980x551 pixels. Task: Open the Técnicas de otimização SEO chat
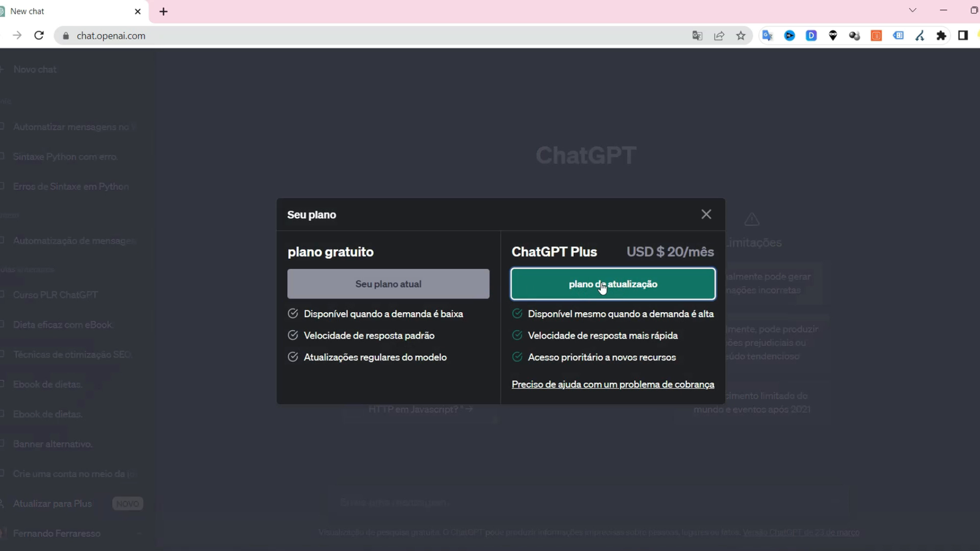pos(72,354)
